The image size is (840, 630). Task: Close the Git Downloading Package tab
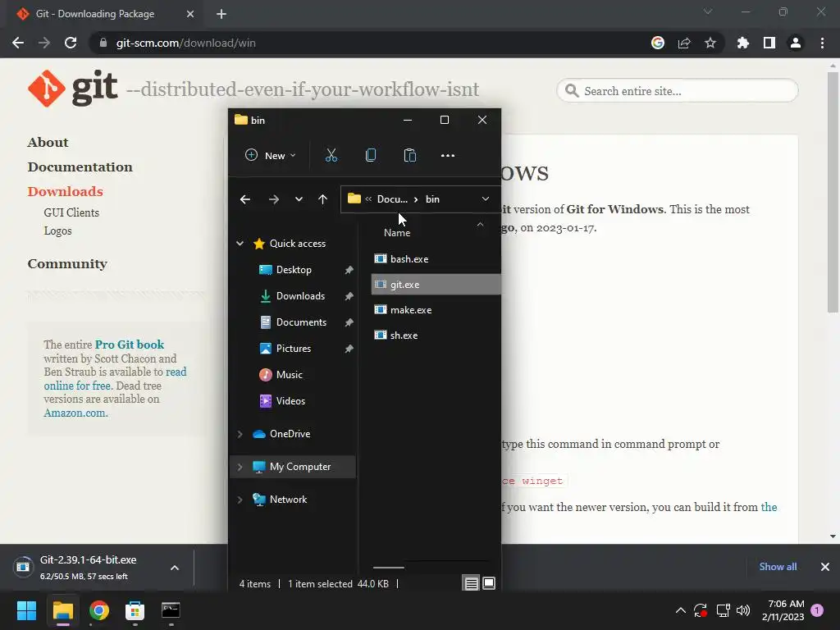[190, 14]
